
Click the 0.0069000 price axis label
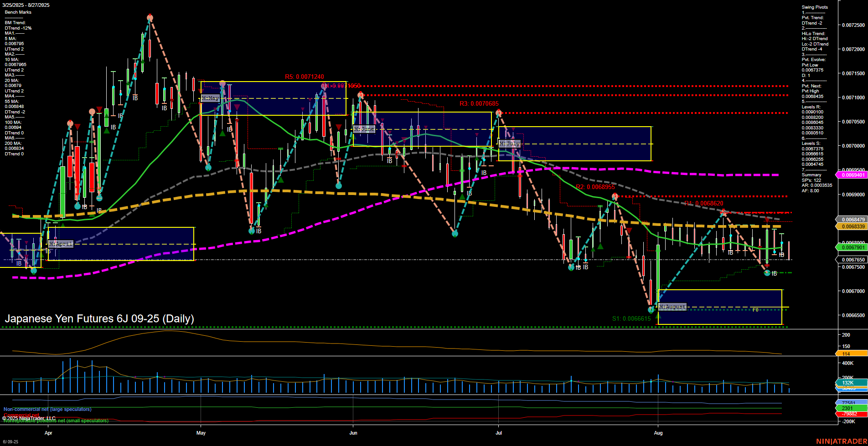coord(853,195)
